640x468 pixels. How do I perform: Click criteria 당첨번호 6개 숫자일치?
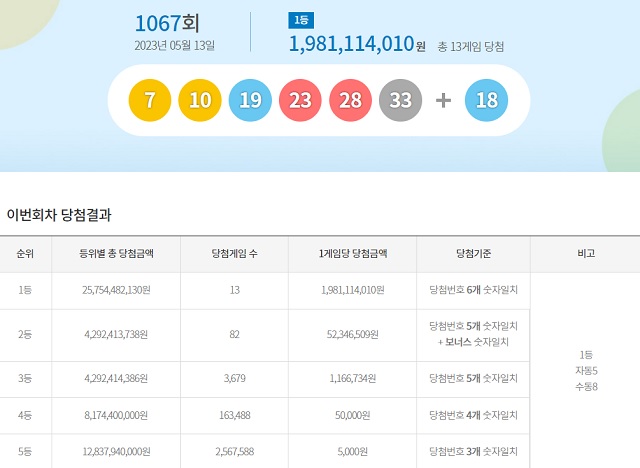pos(473,290)
